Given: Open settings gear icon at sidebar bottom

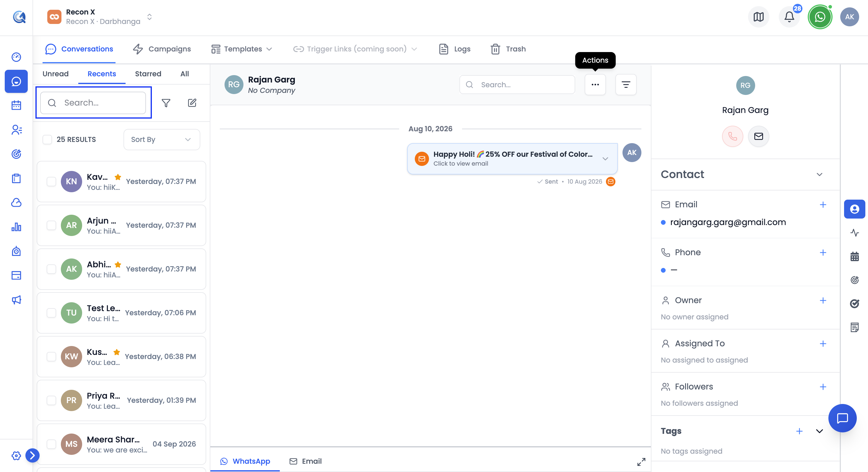Looking at the screenshot, I should click(16, 455).
